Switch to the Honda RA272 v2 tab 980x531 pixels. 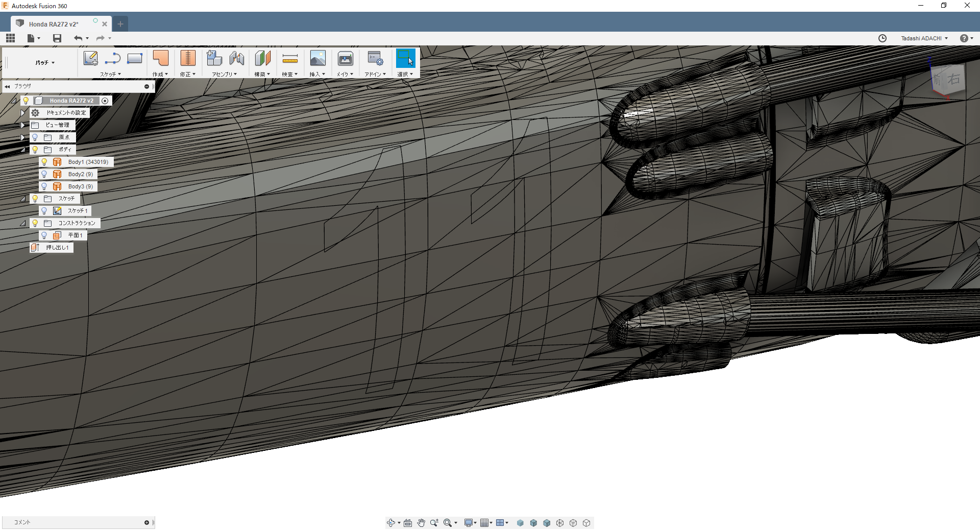54,24
